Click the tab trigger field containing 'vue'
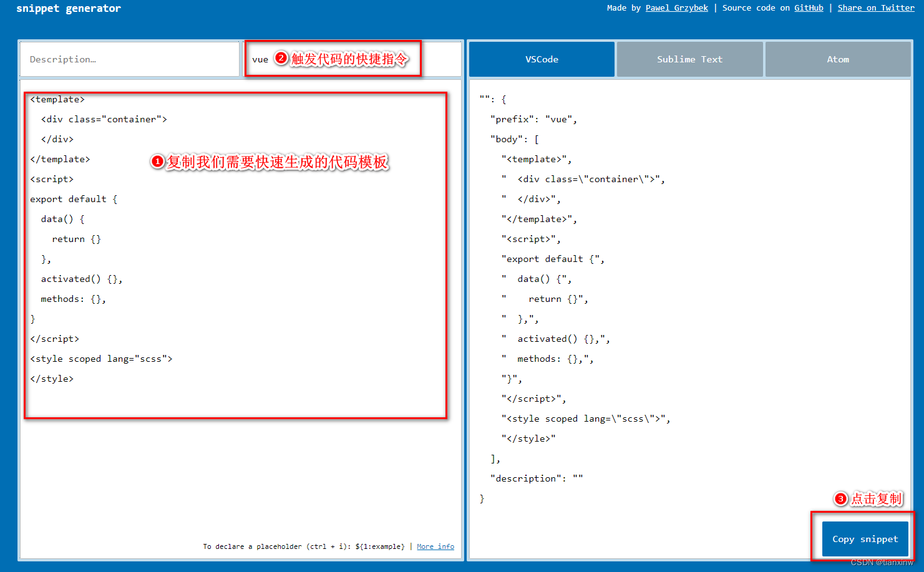The image size is (924, 572). tap(352, 59)
